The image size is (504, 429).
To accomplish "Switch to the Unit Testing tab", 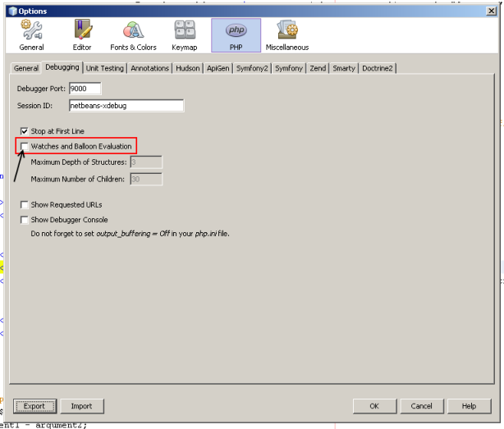I will (x=104, y=68).
